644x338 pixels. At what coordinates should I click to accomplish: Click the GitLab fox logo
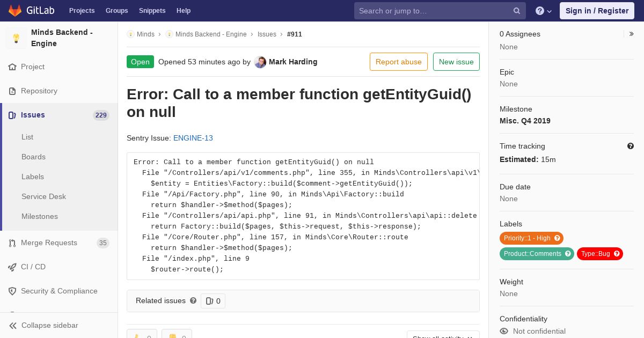coord(14,10)
